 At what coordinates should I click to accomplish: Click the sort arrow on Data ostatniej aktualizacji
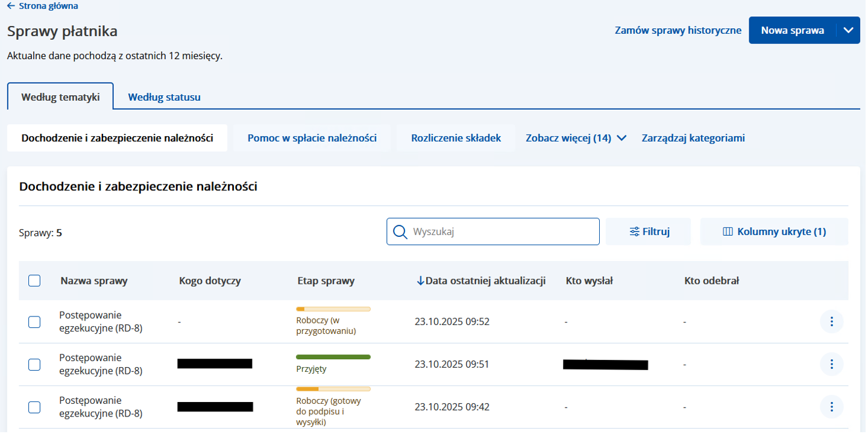[x=420, y=281]
